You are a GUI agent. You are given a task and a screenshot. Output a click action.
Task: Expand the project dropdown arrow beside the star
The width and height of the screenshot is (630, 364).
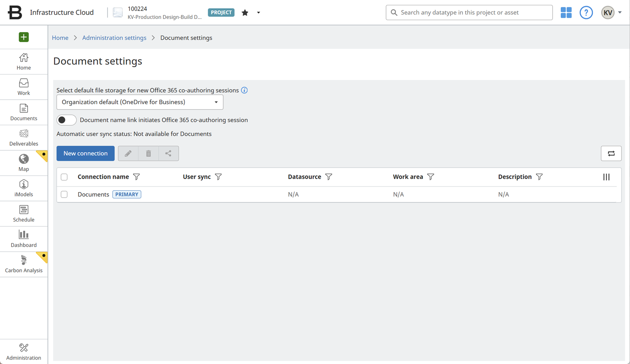(x=258, y=13)
